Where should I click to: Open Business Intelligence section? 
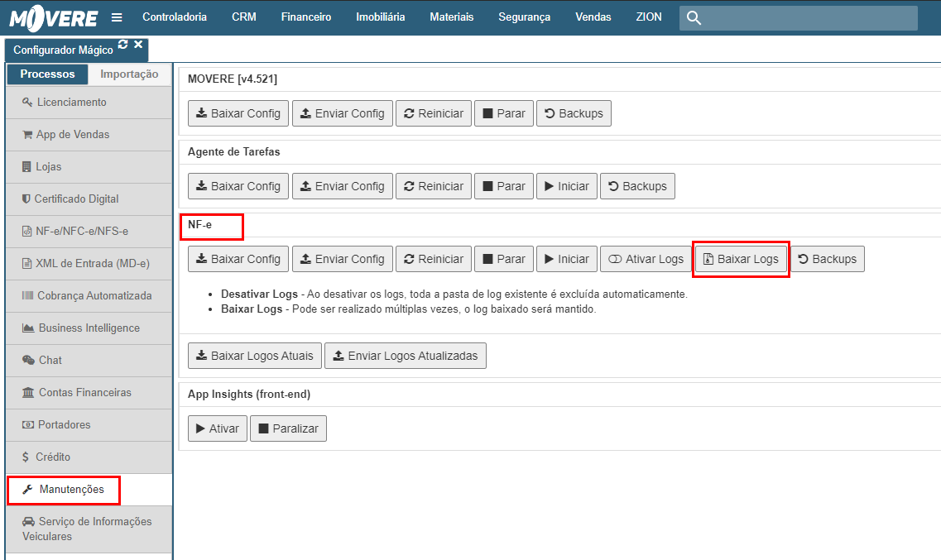coord(89,328)
